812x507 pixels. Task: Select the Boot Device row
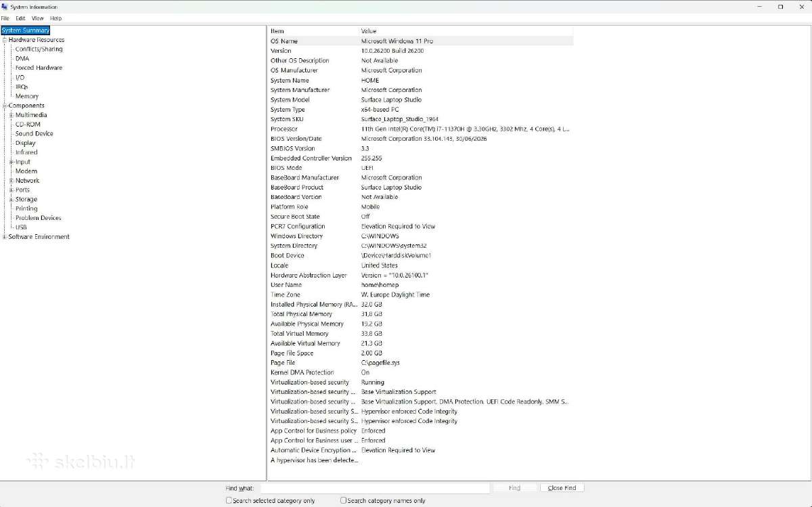(x=421, y=256)
